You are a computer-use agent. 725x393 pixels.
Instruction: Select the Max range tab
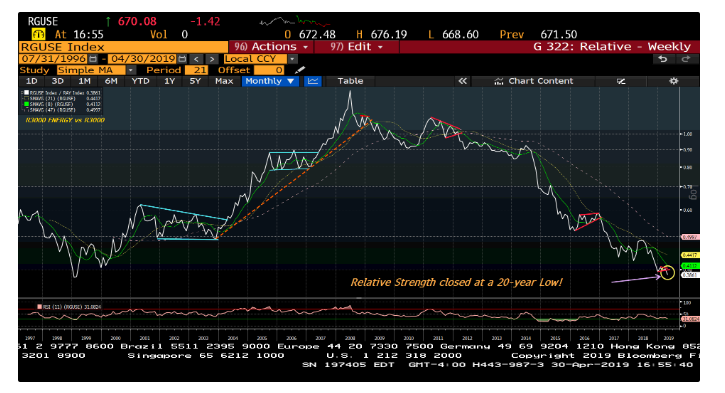[224, 81]
